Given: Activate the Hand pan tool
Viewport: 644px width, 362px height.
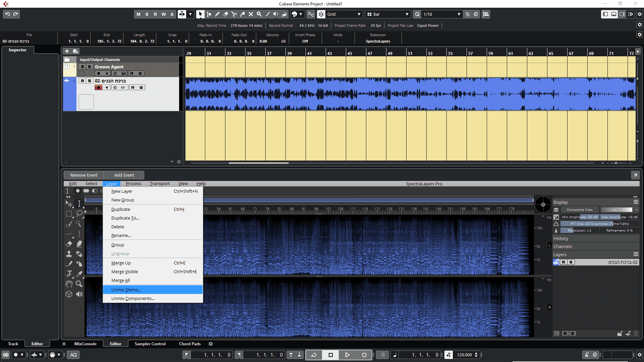Looking at the screenshot, I should (x=69, y=284).
